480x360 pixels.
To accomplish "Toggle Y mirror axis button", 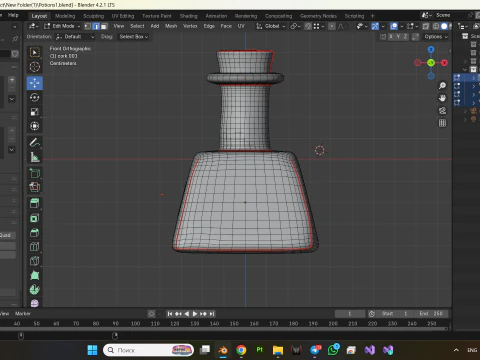I will click(398, 37).
